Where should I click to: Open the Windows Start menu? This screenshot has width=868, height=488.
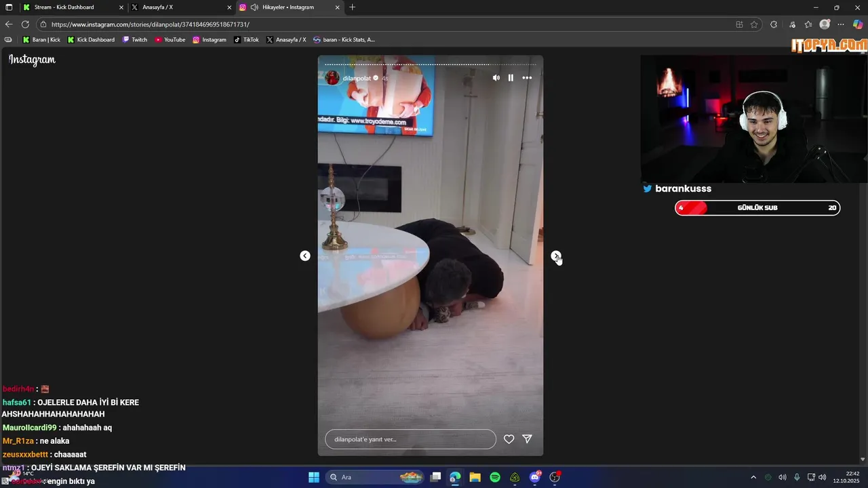[314, 477]
